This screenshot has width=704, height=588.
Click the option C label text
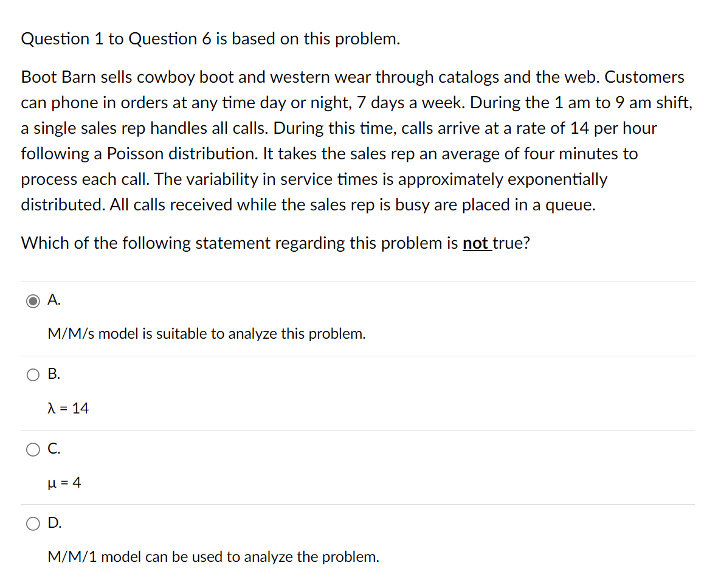coord(54,449)
